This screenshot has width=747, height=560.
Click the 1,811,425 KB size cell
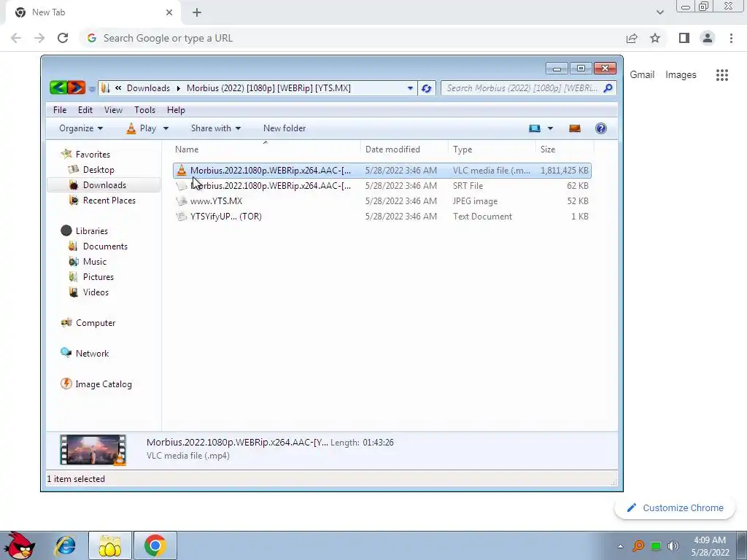pyautogui.click(x=564, y=171)
